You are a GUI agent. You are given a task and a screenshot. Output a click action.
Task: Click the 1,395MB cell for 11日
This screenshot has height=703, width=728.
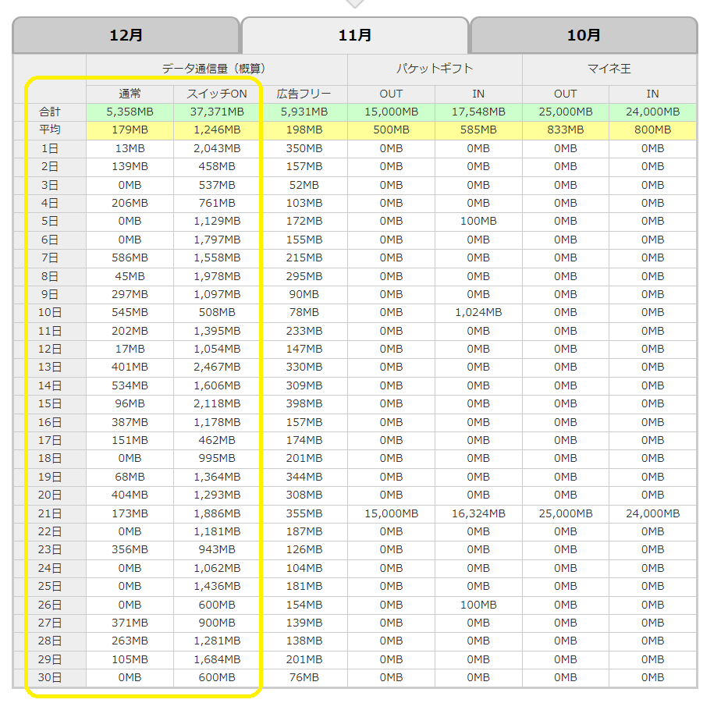pyautogui.click(x=217, y=332)
